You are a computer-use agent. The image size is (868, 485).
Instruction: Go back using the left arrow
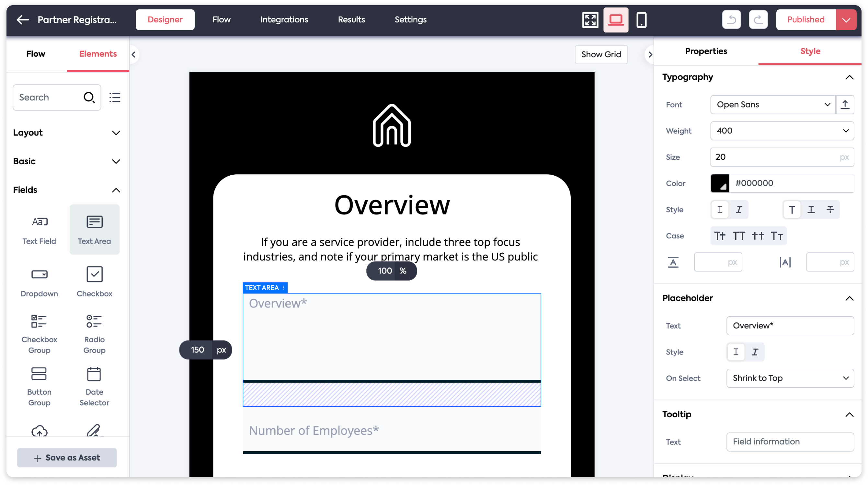pos(23,20)
